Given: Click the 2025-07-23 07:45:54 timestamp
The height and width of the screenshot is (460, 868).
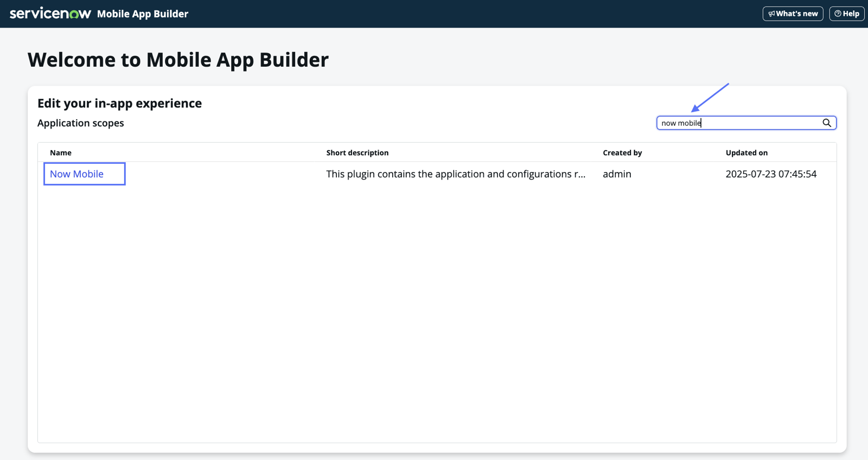Looking at the screenshot, I should pyautogui.click(x=771, y=174).
